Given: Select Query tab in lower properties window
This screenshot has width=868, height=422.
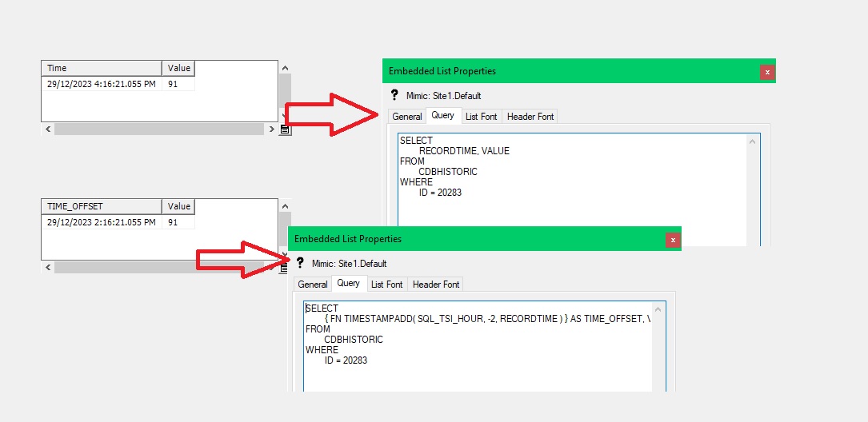Looking at the screenshot, I should [349, 283].
